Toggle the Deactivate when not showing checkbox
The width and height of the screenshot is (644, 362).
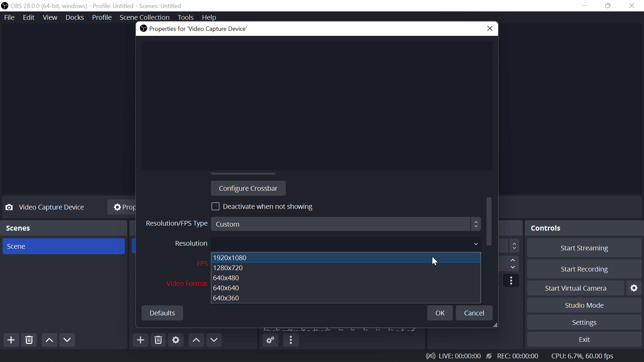216,206
